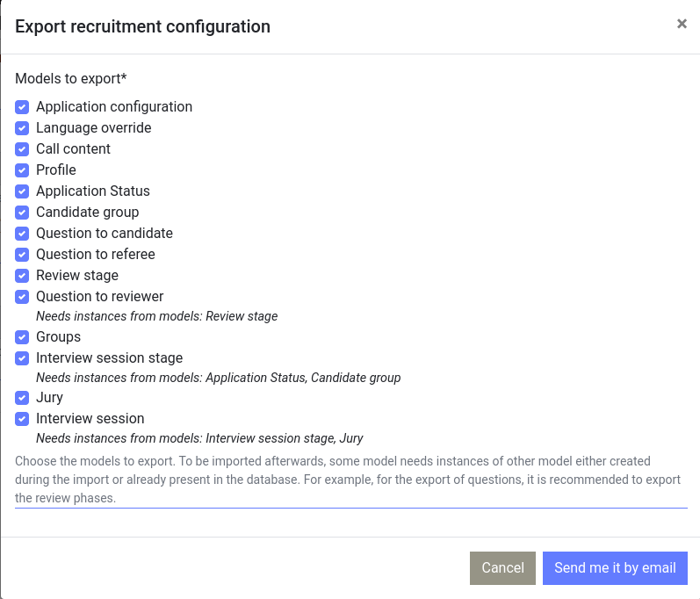Disable the Question to candidate checkbox

[22, 234]
